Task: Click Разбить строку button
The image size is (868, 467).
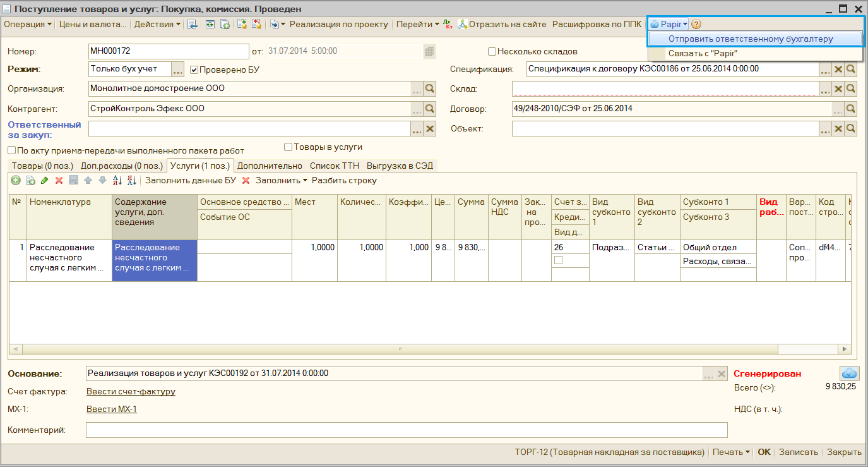Action: tap(344, 181)
